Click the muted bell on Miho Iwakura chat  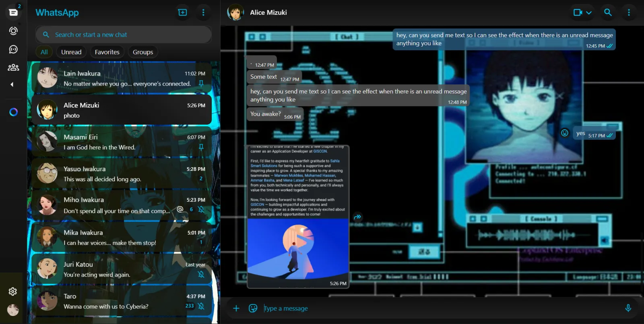(x=201, y=209)
